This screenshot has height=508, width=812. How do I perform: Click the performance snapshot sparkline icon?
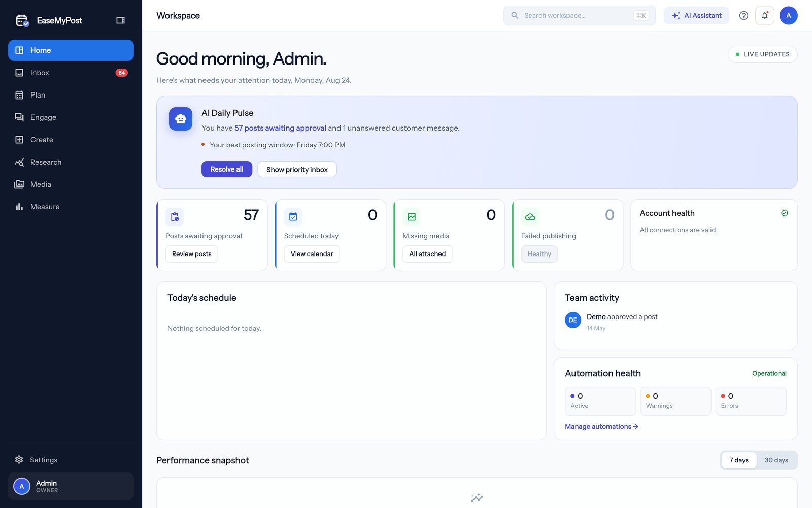tap(477, 498)
